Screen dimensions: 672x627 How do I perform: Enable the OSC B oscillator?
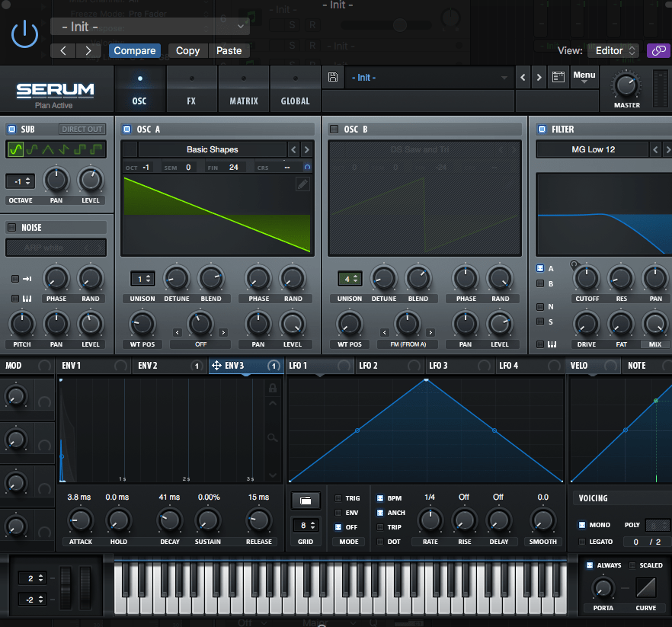334,129
